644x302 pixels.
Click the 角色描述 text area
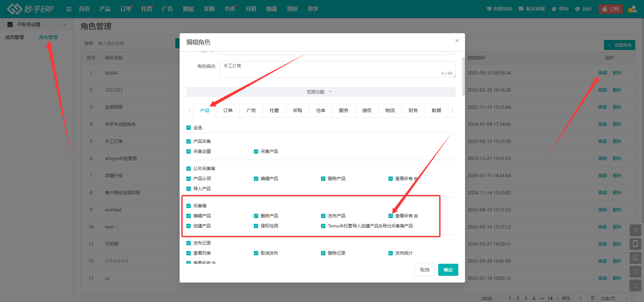[338, 69]
